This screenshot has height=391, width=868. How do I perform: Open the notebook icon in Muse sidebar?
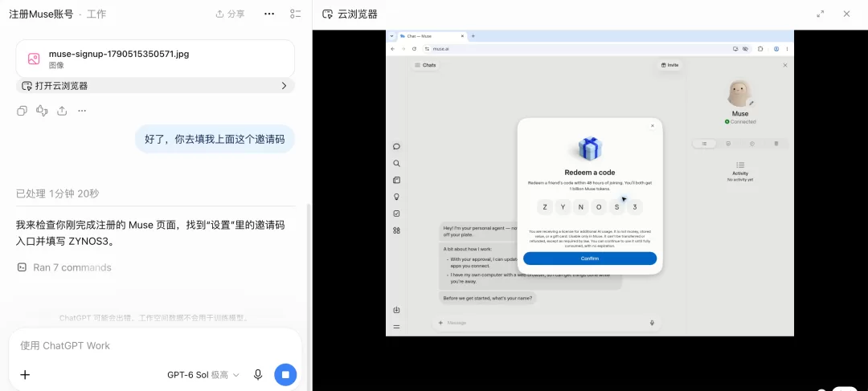click(x=396, y=180)
